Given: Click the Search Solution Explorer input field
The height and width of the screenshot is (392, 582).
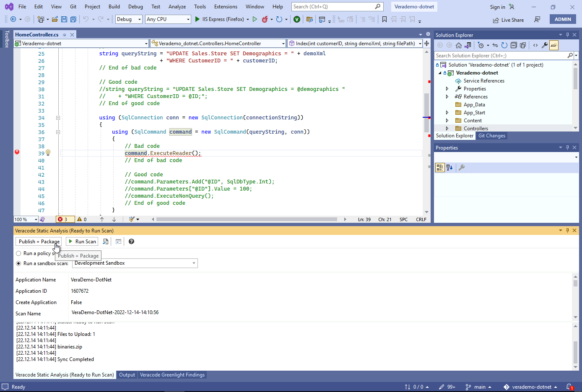Looking at the screenshot, I should click(501, 56).
